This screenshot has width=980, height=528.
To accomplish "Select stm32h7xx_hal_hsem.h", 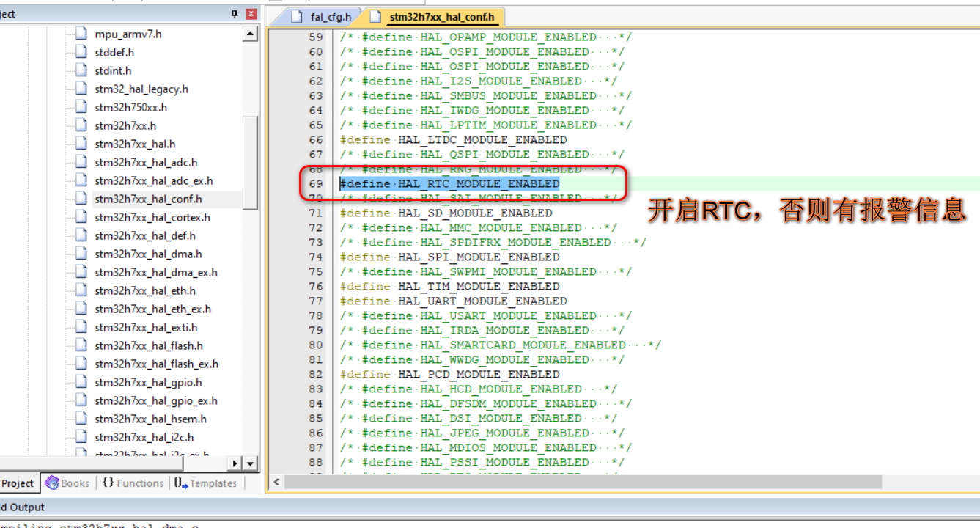I will (150, 419).
